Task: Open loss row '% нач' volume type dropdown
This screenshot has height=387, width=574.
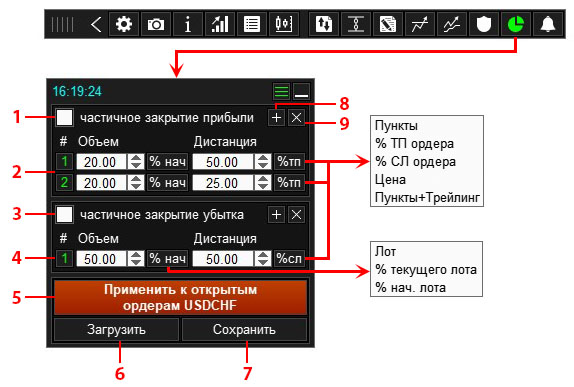Action: click(x=168, y=258)
